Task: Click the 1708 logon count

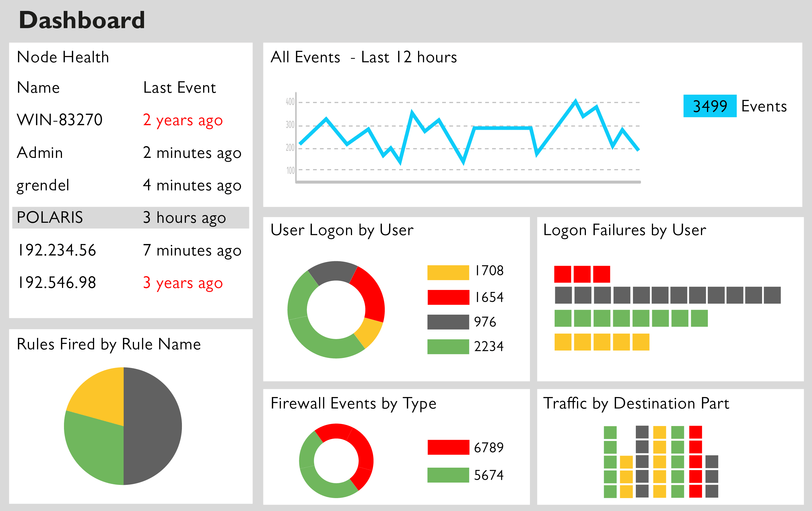Action: click(489, 270)
